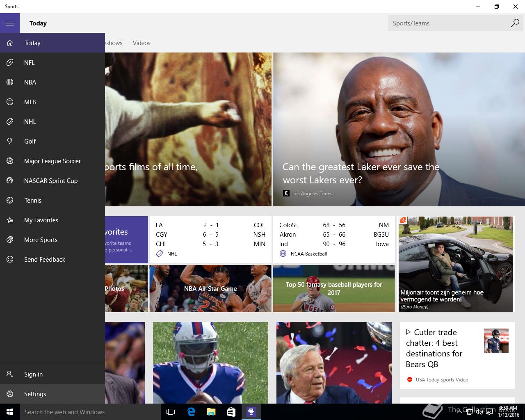Screen dimensions: 525x420
Task: Select the Today item in sidebar
Action: coord(52,43)
